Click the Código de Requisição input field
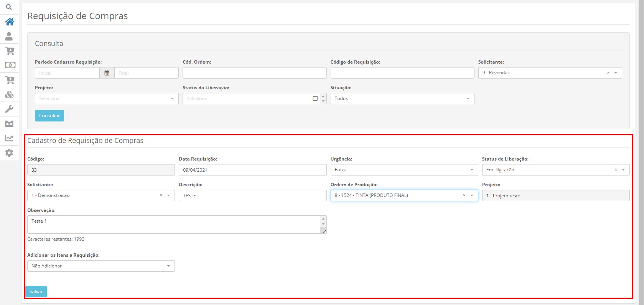 pos(402,73)
